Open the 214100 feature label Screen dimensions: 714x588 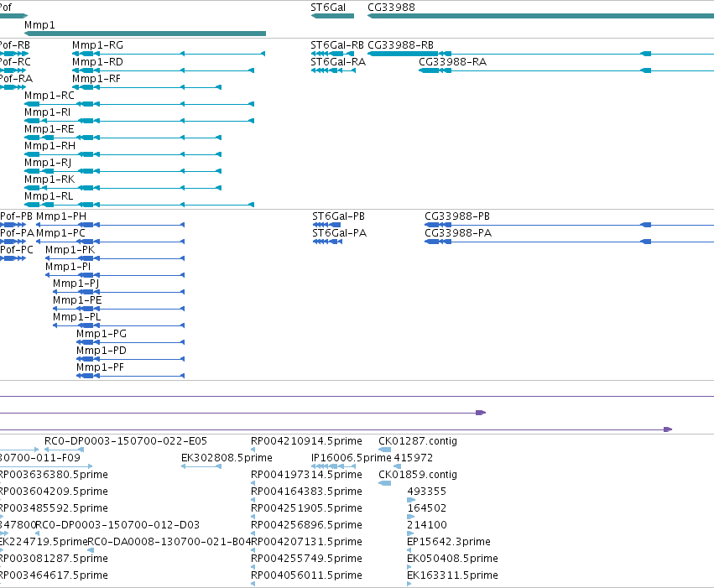(x=427, y=526)
